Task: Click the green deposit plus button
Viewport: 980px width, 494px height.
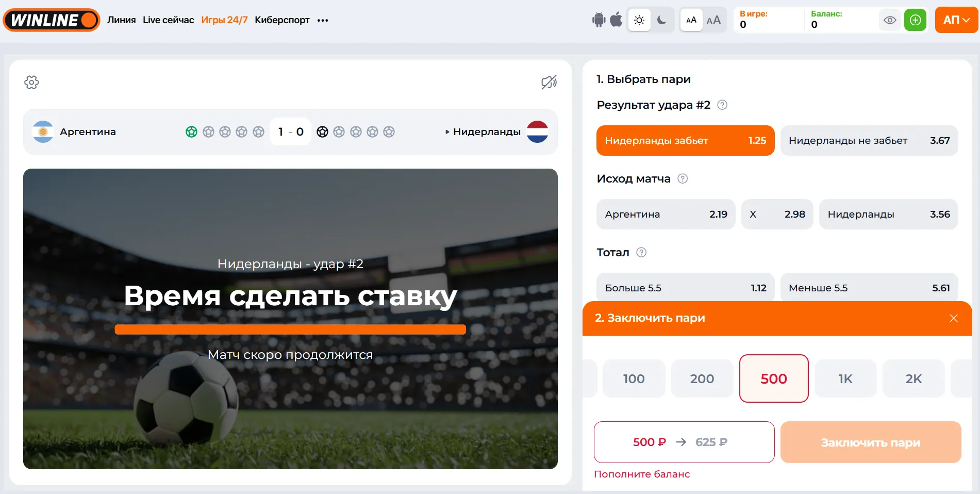Action: click(x=915, y=20)
